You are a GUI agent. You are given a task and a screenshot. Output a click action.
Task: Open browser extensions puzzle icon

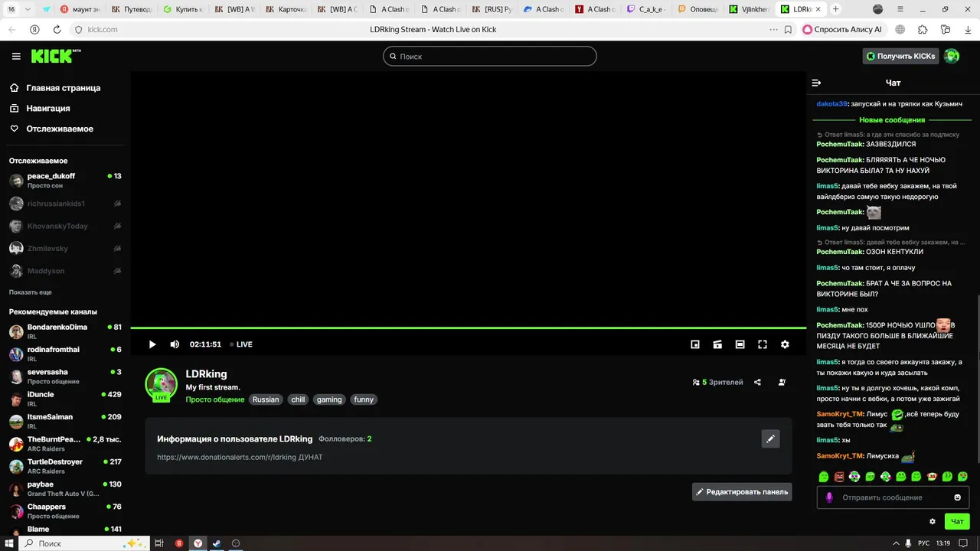[x=923, y=29]
